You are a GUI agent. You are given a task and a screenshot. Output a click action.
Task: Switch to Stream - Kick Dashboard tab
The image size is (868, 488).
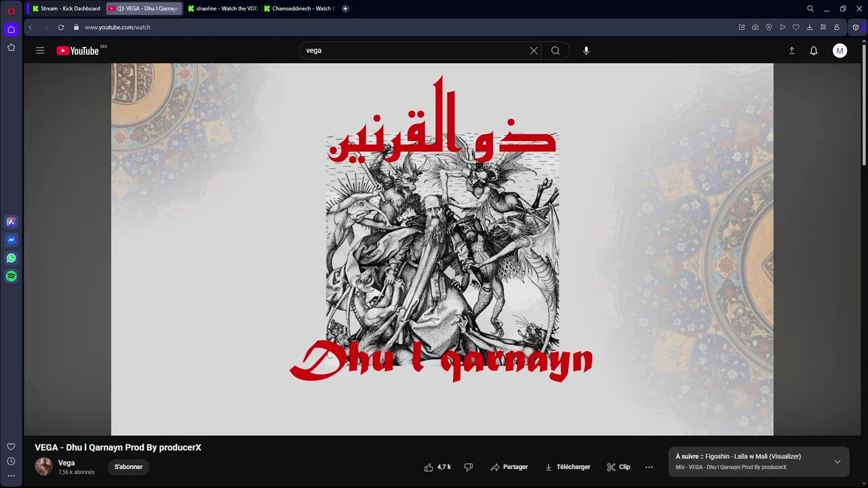pyautogui.click(x=66, y=9)
